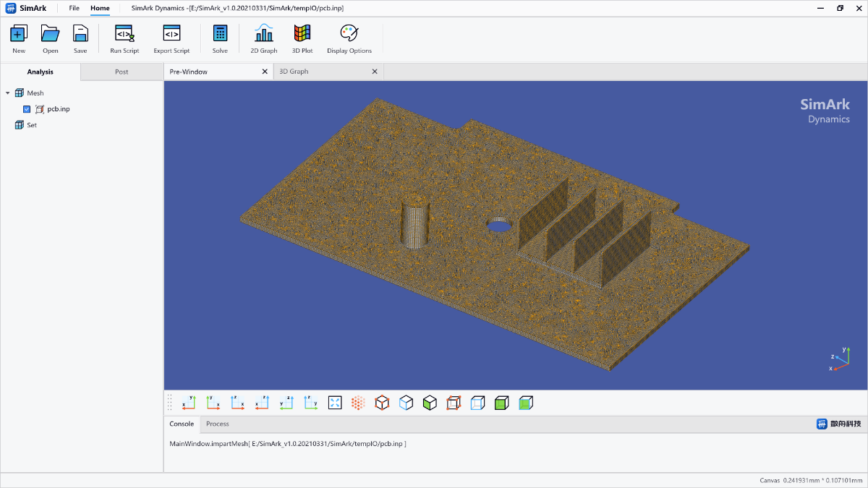868x488 pixels.
Task: Activate the Pre-Window tab
Action: click(x=219, y=72)
